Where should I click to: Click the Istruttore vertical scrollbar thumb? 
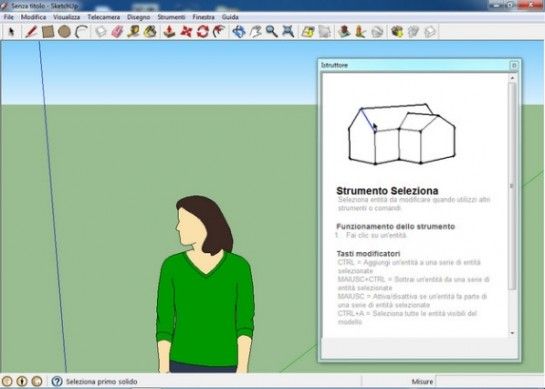[x=512, y=186]
